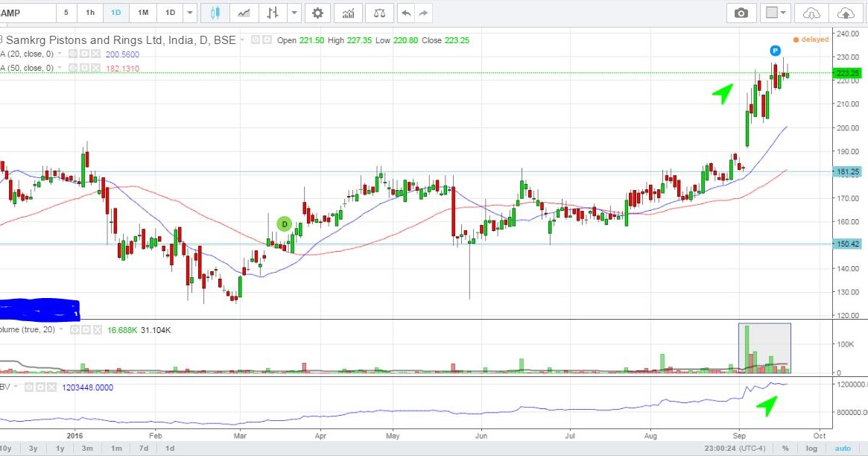Toggle auto scale mode

pos(843,449)
